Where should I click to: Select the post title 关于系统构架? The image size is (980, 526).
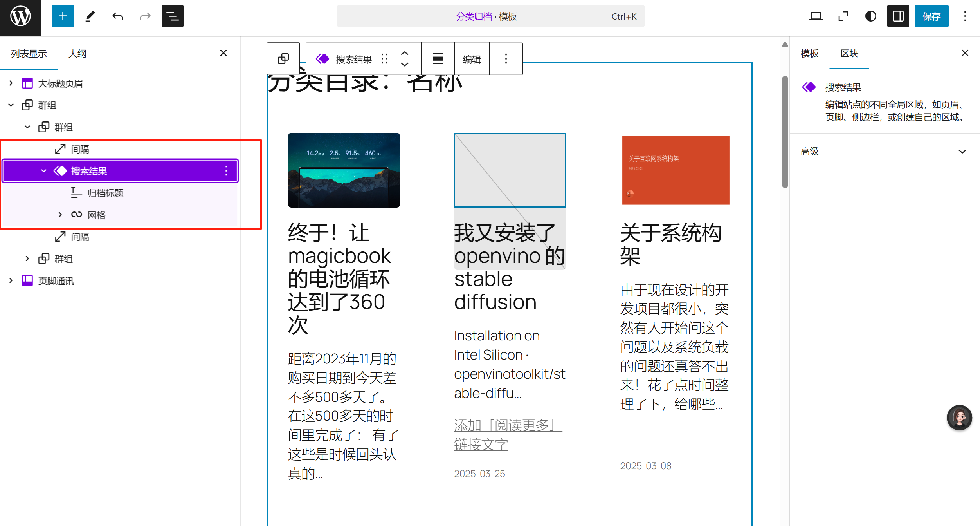click(x=671, y=244)
